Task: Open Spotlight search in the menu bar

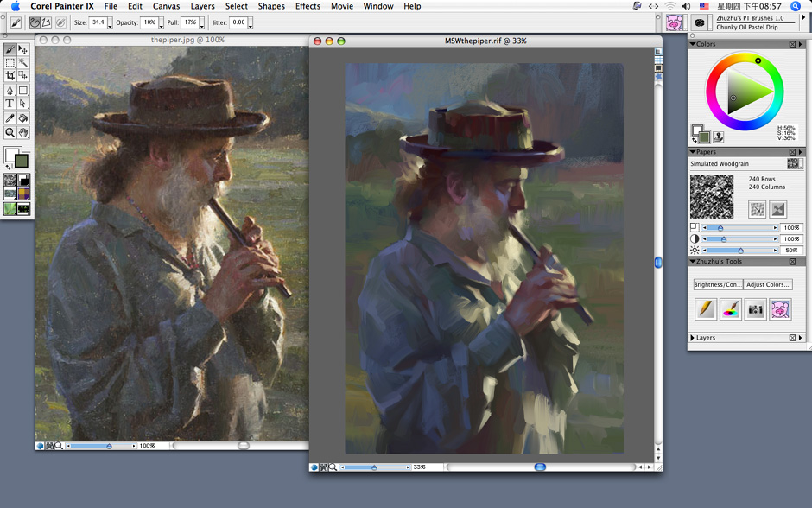Action: pyautogui.click(x=796, y=6)
